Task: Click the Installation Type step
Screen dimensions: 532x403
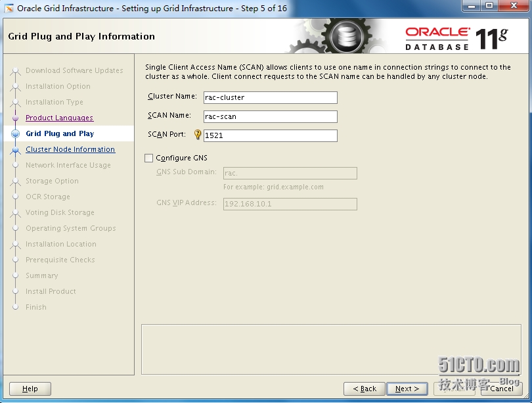Action: tap(55, 102)
